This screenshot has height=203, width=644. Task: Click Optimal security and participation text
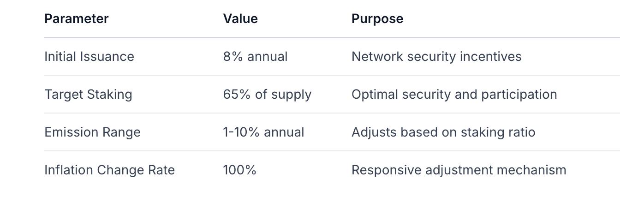(x=454, y=95)
